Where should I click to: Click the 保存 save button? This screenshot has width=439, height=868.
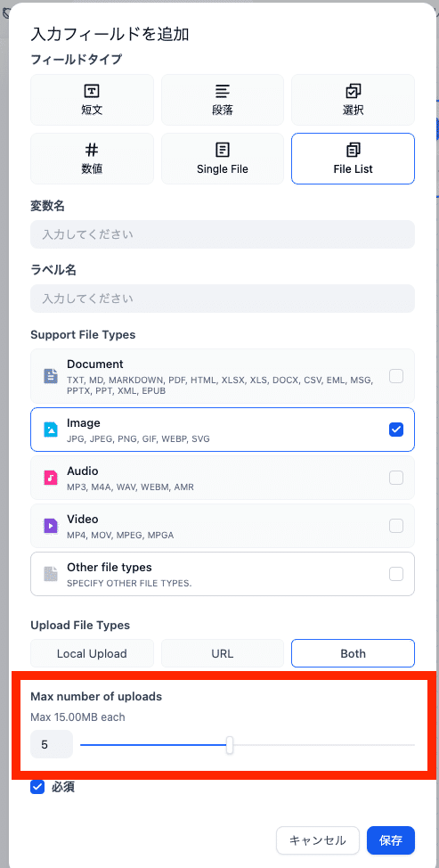click(x=390, y=840)
